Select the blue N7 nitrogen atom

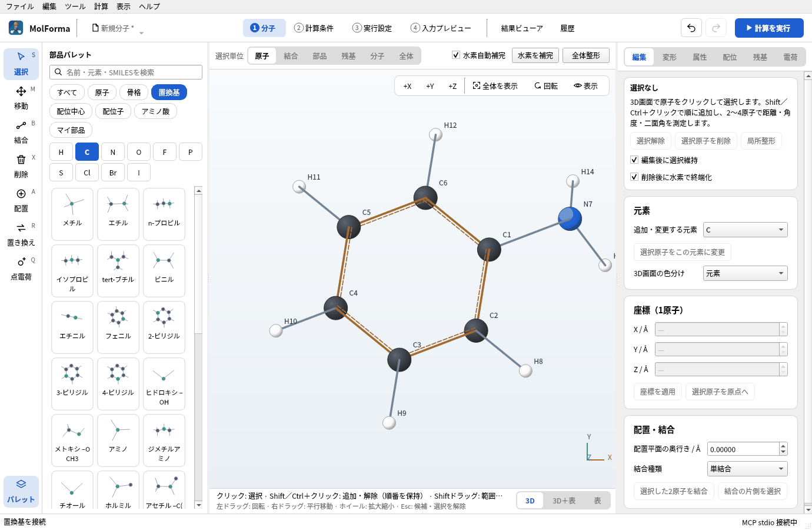pyautogui.click(x=570, y=219)
